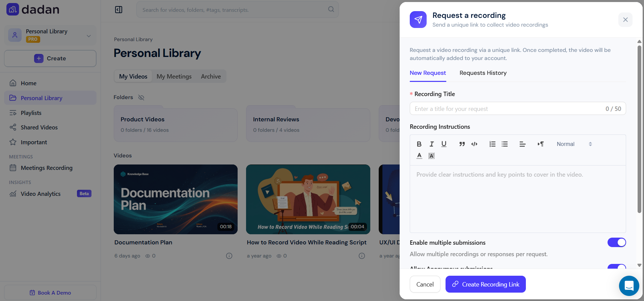Insert a blockquote in instructions
The height and width of the screenshot is (301, 644).
tap(462, 144)
